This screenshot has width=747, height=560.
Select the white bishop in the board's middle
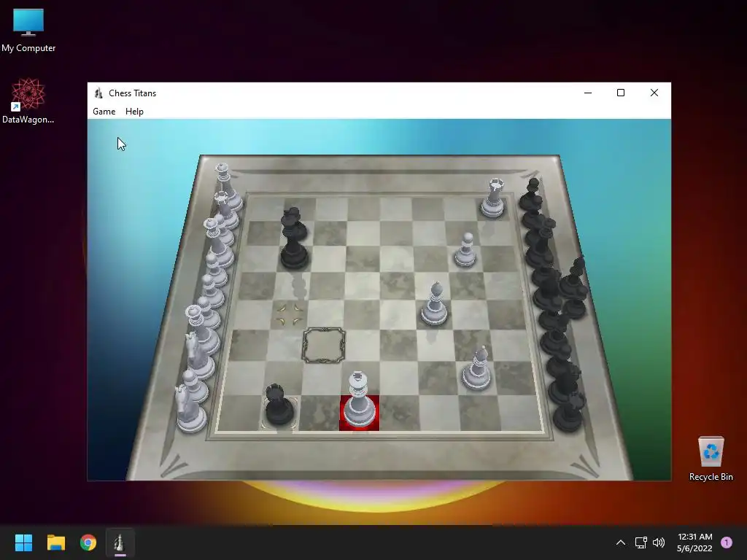(435, 304)
